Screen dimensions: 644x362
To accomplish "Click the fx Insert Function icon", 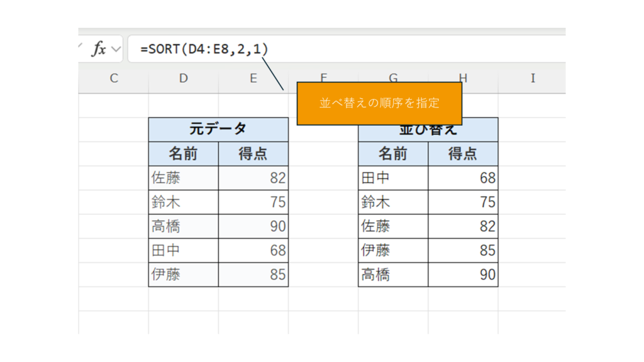I will pos(98,49).
